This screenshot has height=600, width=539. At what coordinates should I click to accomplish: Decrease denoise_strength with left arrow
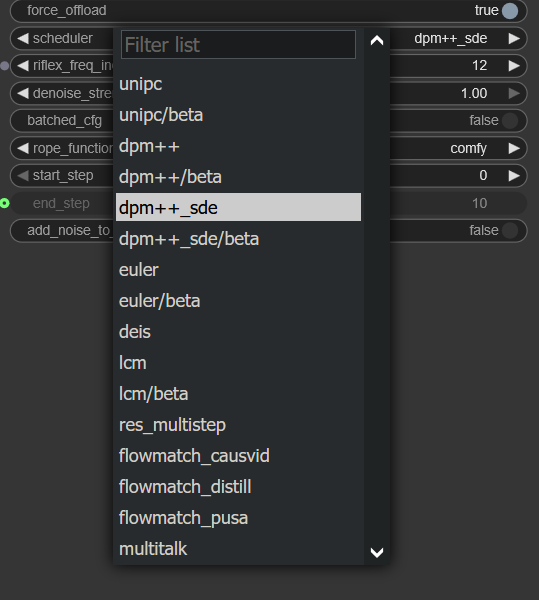tap(23, 93)
